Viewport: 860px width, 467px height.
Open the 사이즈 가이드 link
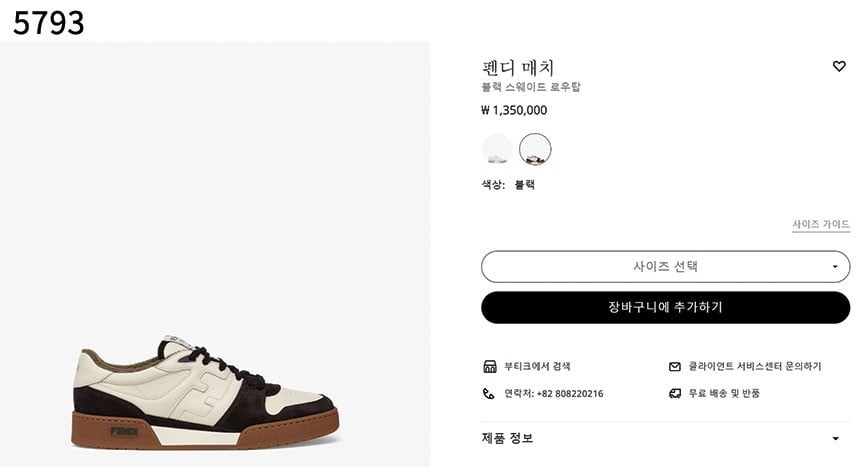pos(820,225)
